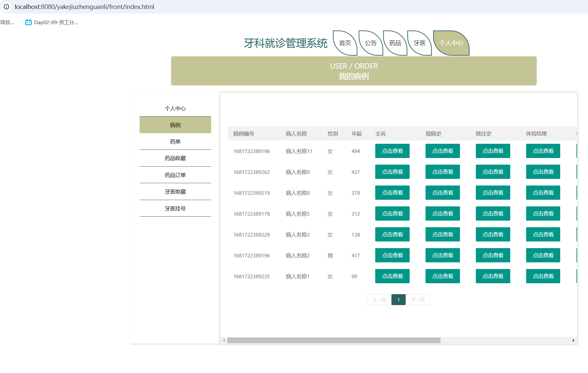View 现病史 for 病人名称3
This screenshot has width=588, height=373.
[443, 235]
